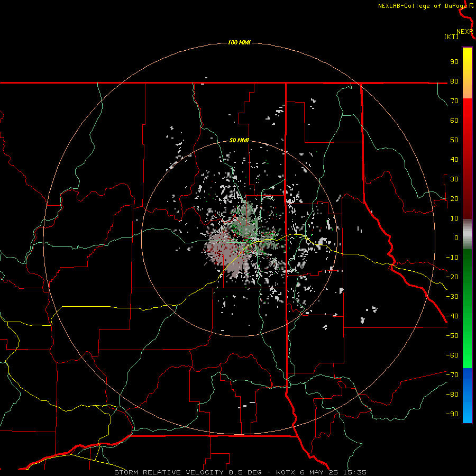The height and width of the screenshot is (476, 476).
Task: Pick the light orange band near 70-80
Action: (467, 90)
